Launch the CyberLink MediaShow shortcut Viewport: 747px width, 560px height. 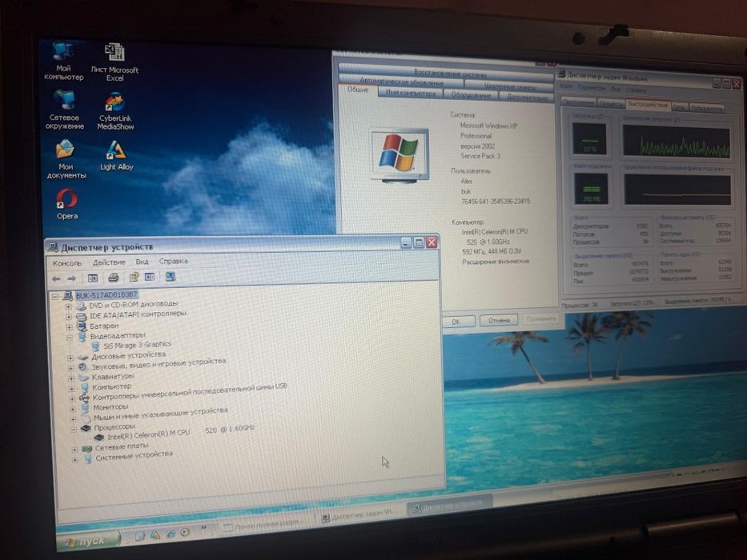pos(115,111)
